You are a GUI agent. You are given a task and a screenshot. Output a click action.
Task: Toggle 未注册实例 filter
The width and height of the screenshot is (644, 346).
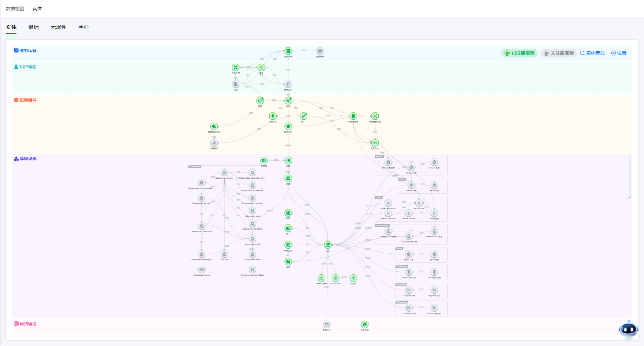[x=558, y=53]
